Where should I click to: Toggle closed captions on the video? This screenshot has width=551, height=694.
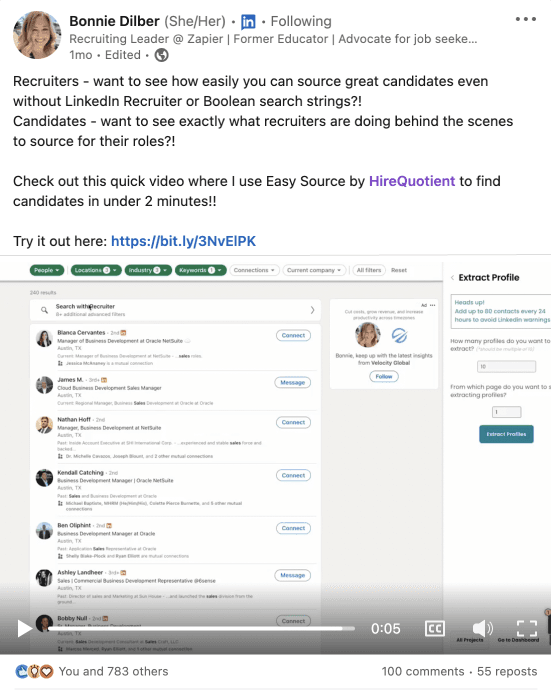pos(434,628)
